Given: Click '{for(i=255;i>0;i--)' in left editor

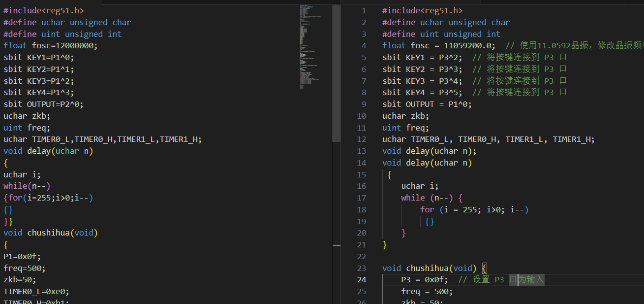Looking at the screenshot, I should pyautogui.click(x=48, y=198).
